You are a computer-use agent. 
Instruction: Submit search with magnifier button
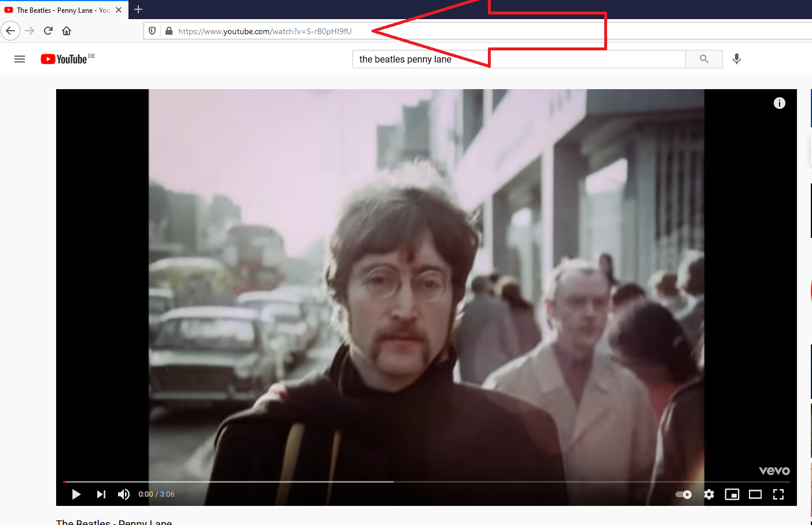(x=704, y=59)
